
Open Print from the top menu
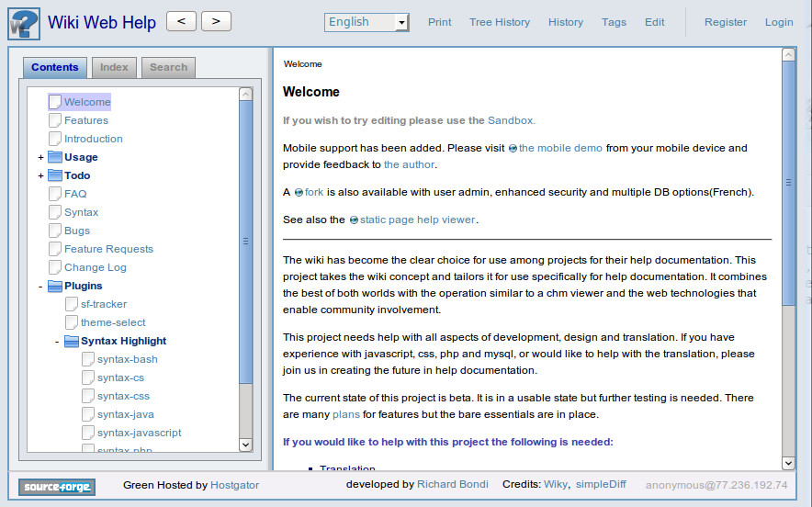tap(440, 22)
